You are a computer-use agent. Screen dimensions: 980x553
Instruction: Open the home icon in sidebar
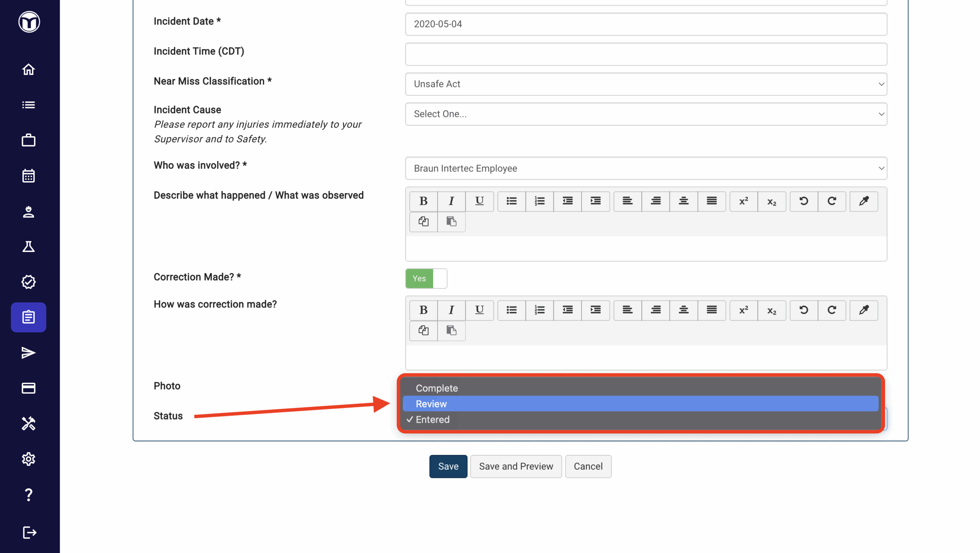[29, 70]
